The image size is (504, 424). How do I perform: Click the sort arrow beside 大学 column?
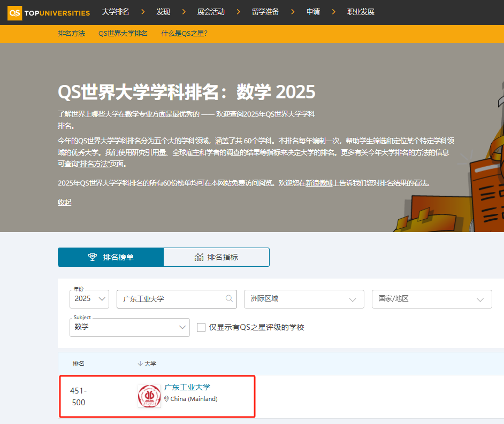click(x=140, y=364)
